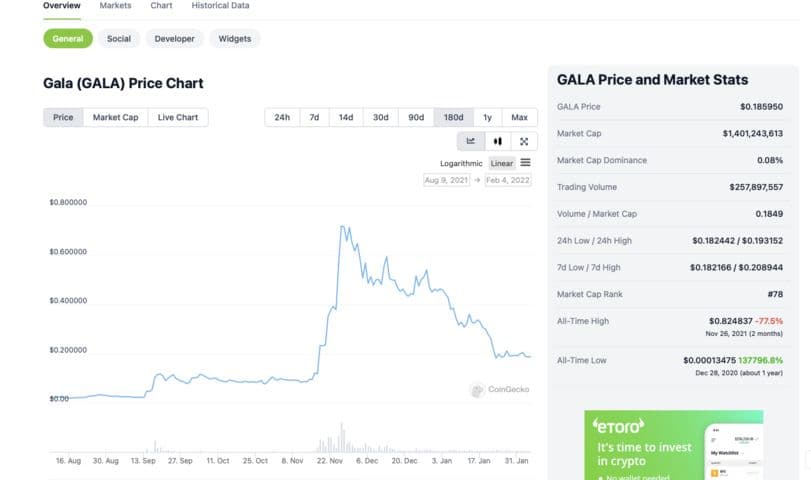Click the price peak on the chart line

pos(343,227)
